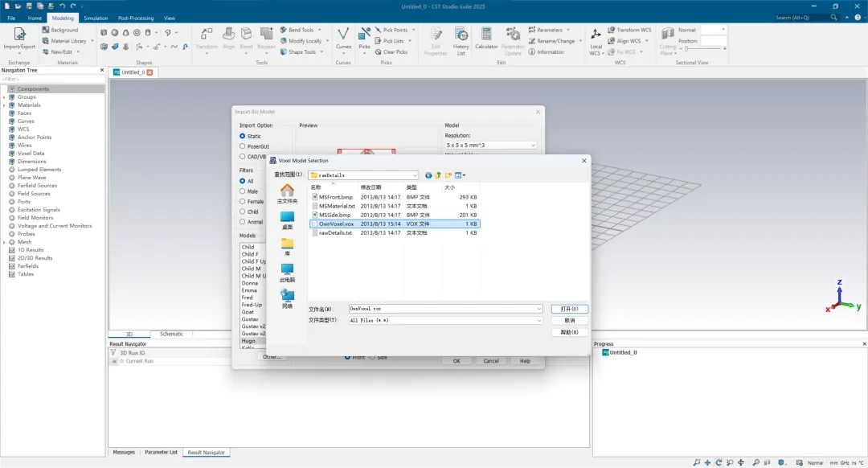Open the file name dropdown
Image resolution: width=868 pixels, height=468 pixels.
539,309
